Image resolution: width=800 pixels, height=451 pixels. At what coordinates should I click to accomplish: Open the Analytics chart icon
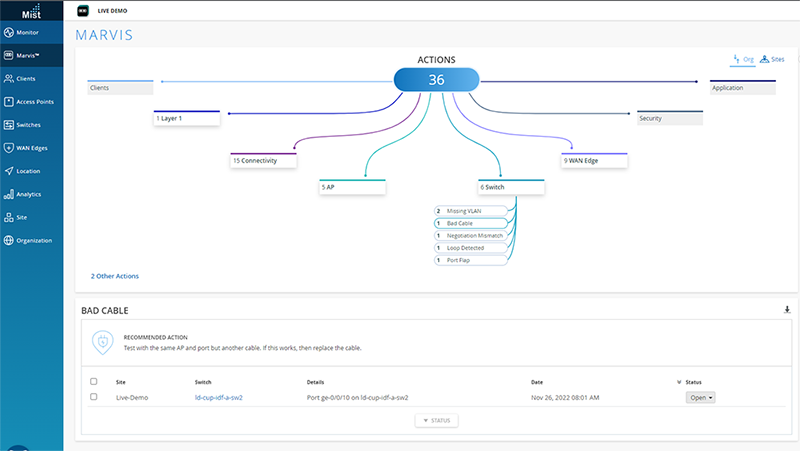click(x=9, y=194)
